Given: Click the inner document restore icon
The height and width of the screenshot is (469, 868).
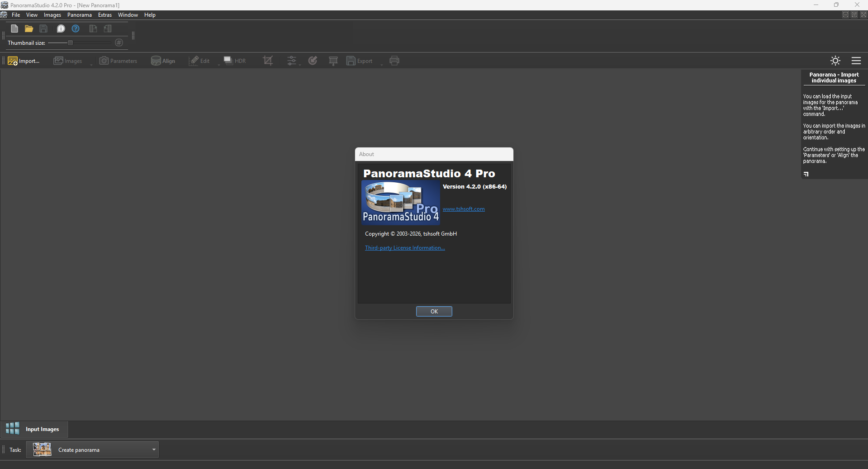Looking at the screenshot, I should [x=854, y=15].
